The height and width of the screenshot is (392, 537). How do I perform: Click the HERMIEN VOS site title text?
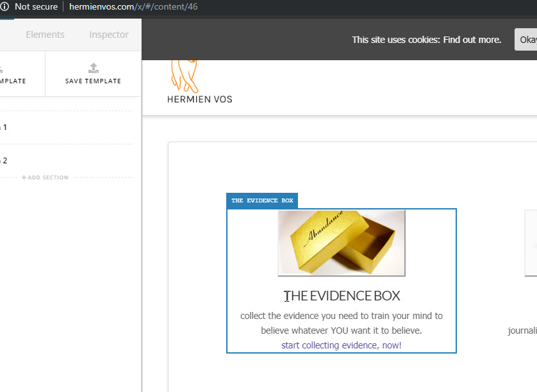(x=199, y=99)
